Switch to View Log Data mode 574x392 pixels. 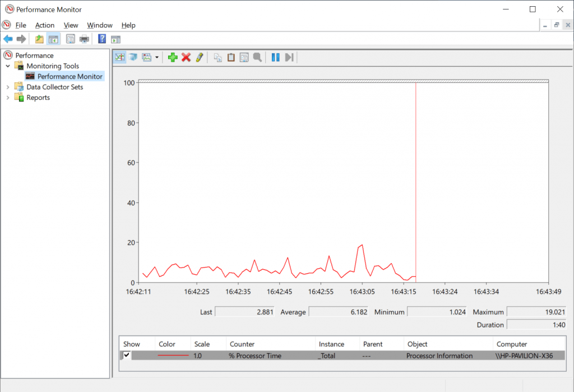tap(133, 57)
